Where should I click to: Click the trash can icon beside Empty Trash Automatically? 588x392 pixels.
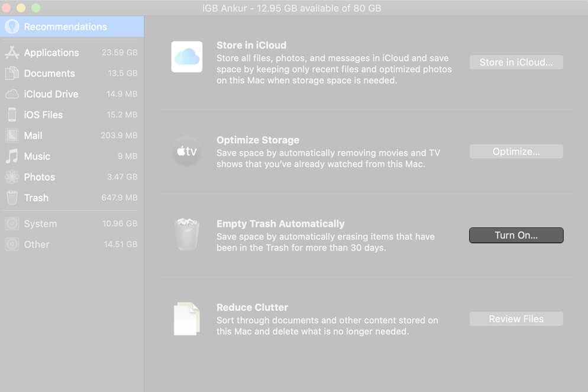pyautogui.click(x=187, y=234)
